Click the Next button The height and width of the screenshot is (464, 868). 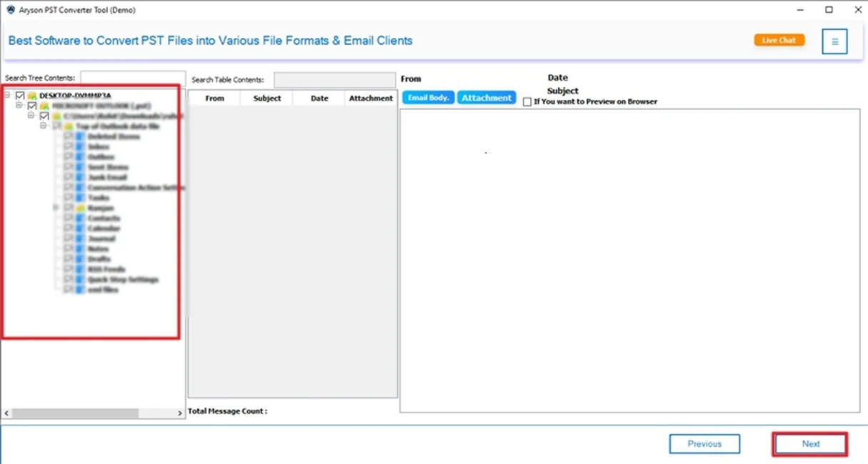[810, 444]
